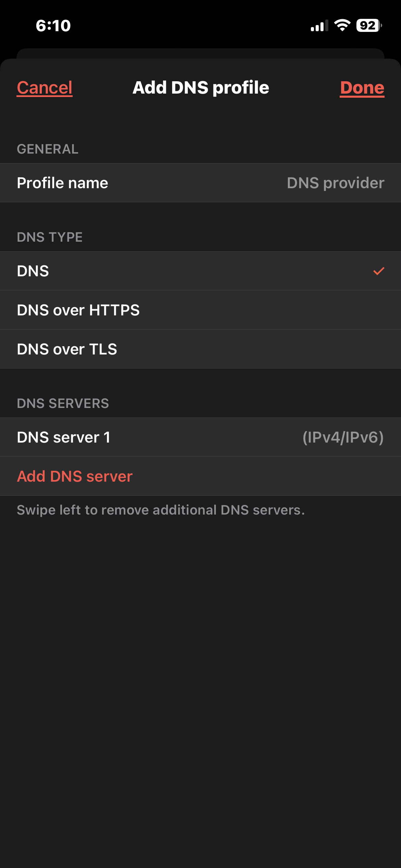
Task: Select DNS over HTTPS type
Action: coord(200,310)
